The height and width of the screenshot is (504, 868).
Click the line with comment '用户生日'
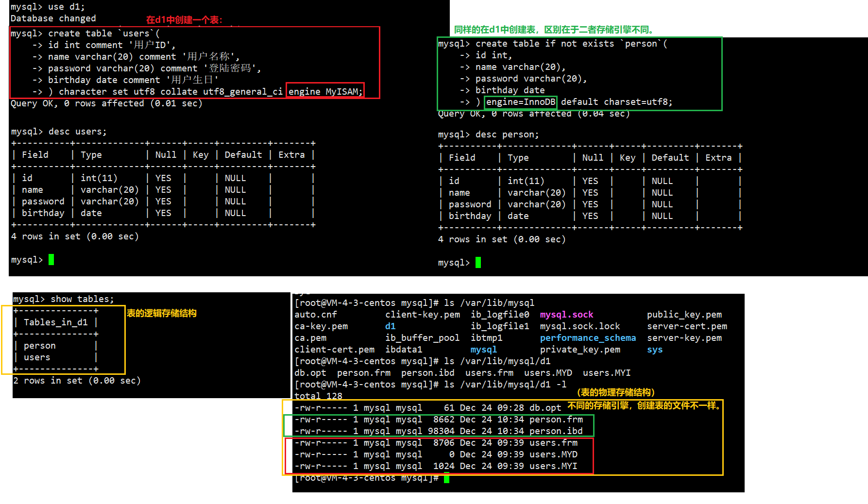tap(125, 80)
